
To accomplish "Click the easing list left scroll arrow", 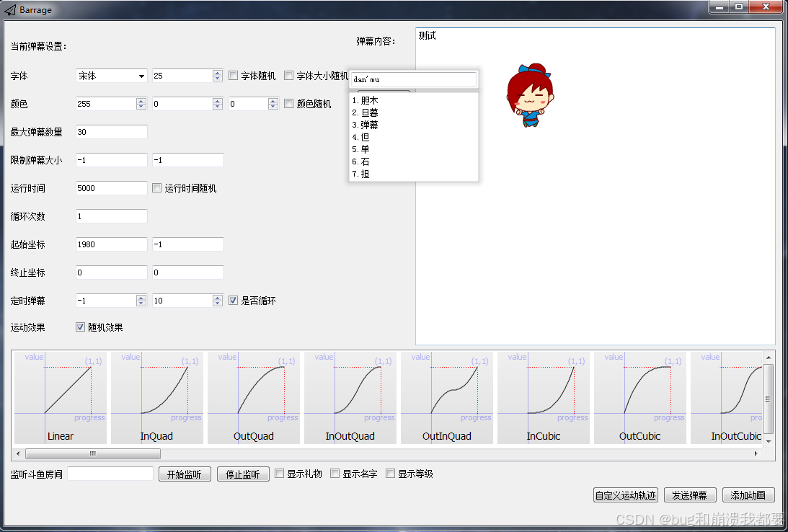I will point(18,453).
